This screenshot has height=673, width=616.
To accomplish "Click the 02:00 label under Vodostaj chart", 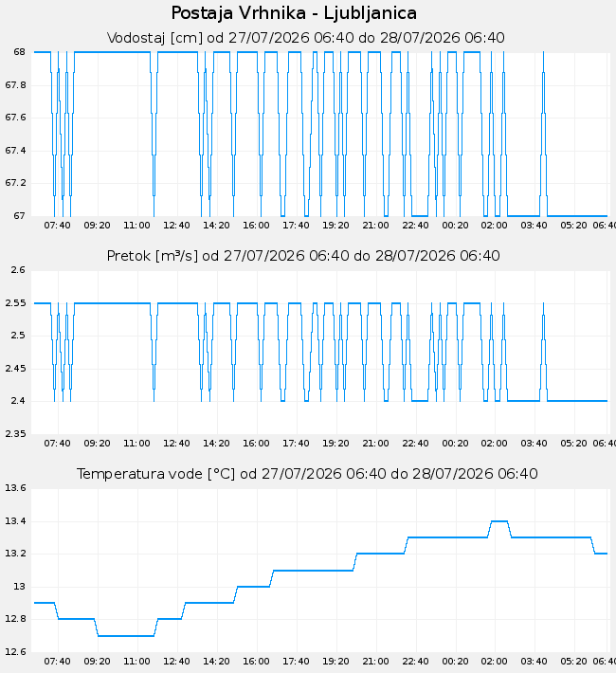I will point(494,226).
